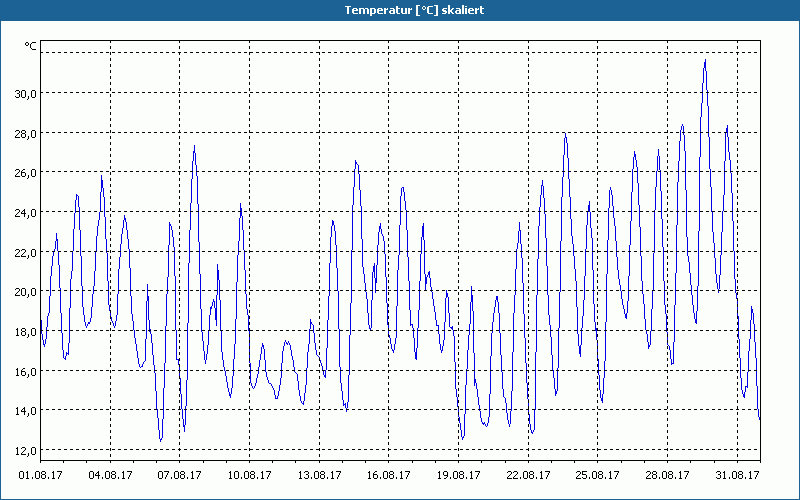Image resolution: width=800 pixels, height=500 pixels.
Task: Select the 10.08.17 date on the x-axis
Action: (250, 476)
